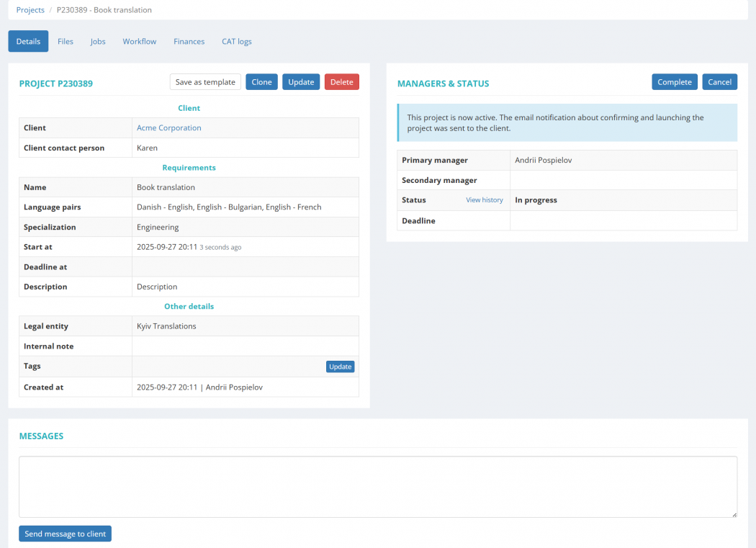Viewport: 756px width, 548px height.
Task: Update the project Tags
Action: (340, 367)
